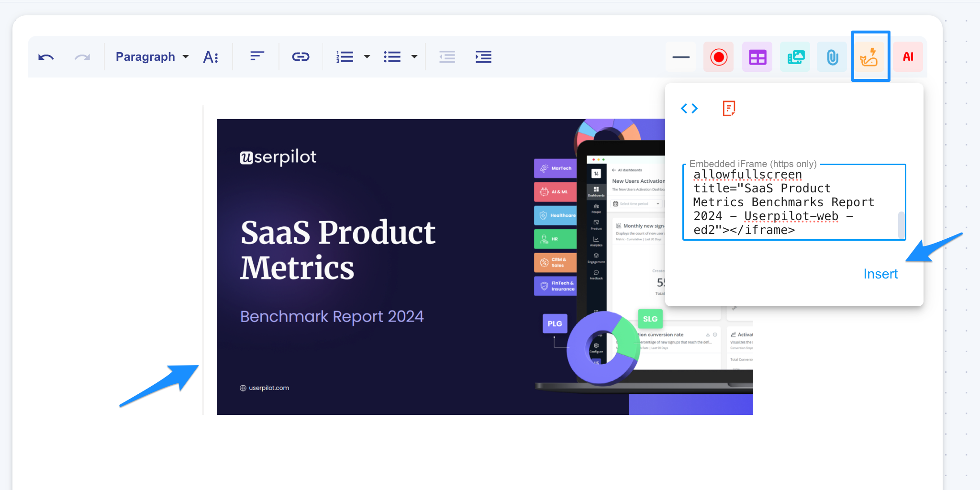Click the text alignment icon
Image resolution: width=980 pixels, height=490 pixels.
(x=257, y=56)
